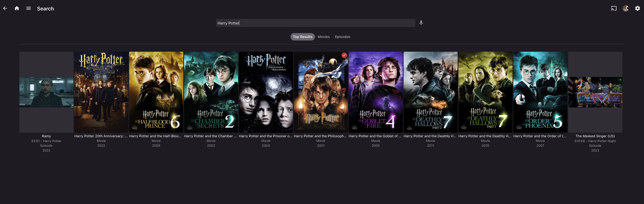The width and height of the screenshot is (644, 204).
Task: Open the Cast to device icon
Action: (614, 8)
